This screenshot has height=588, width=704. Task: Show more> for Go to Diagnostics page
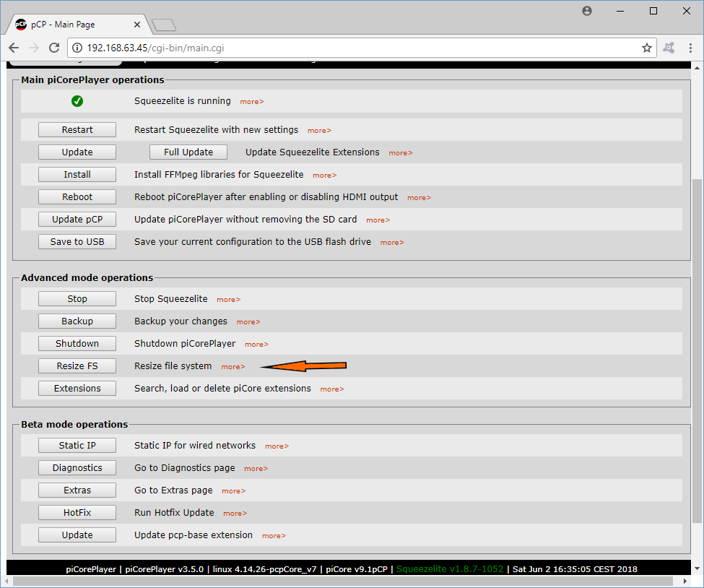click(256, 469)
